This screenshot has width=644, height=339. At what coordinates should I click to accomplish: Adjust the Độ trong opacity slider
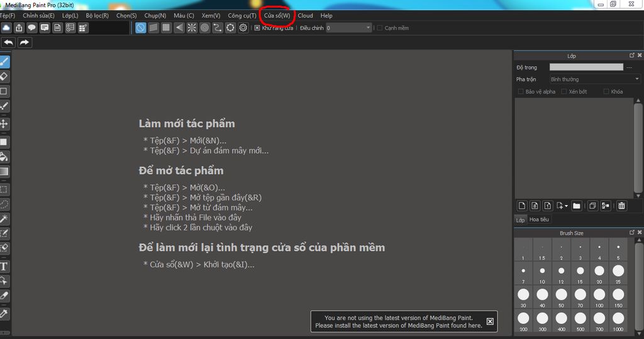tap(586, 67)
